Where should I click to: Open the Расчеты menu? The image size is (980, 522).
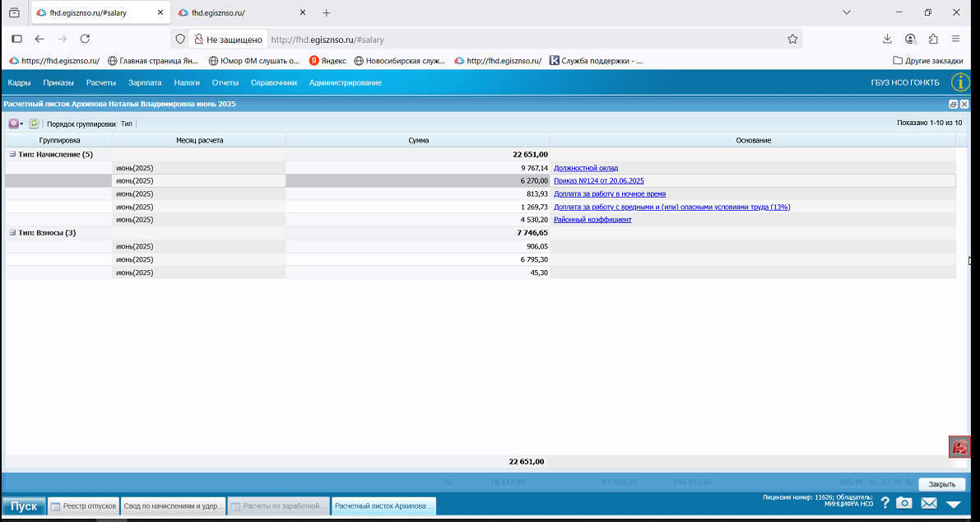101,82
